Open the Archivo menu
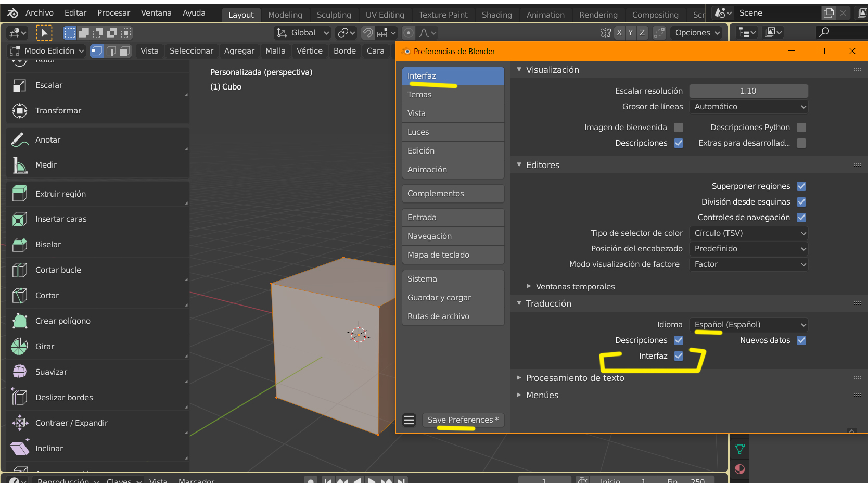 tap(40, 13)
